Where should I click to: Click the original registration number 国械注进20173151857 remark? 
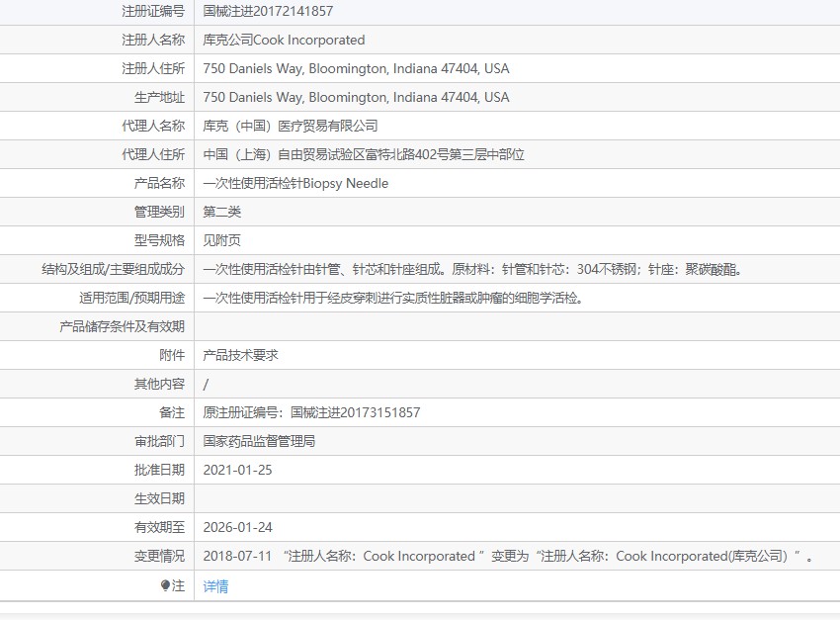point(311,412)
